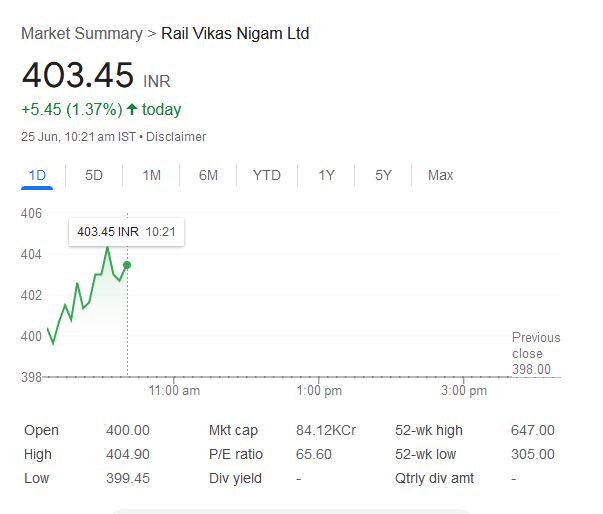
Task: Switch to the 1D chart tab
Action: tap(37, 175)
